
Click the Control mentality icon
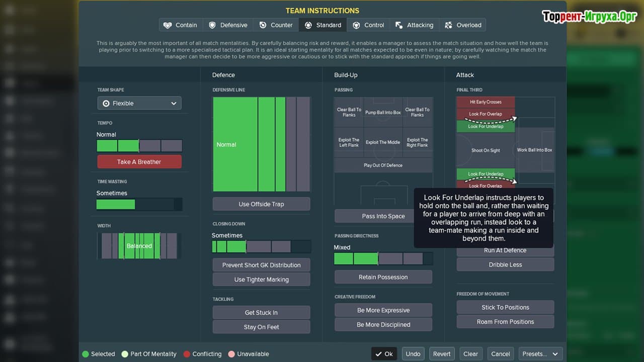pos(356,25)
